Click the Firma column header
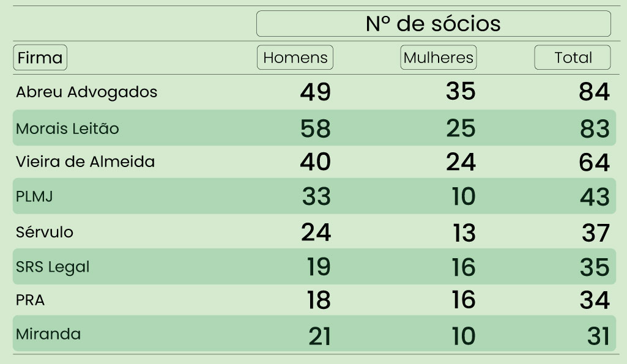 click(40, 58)
